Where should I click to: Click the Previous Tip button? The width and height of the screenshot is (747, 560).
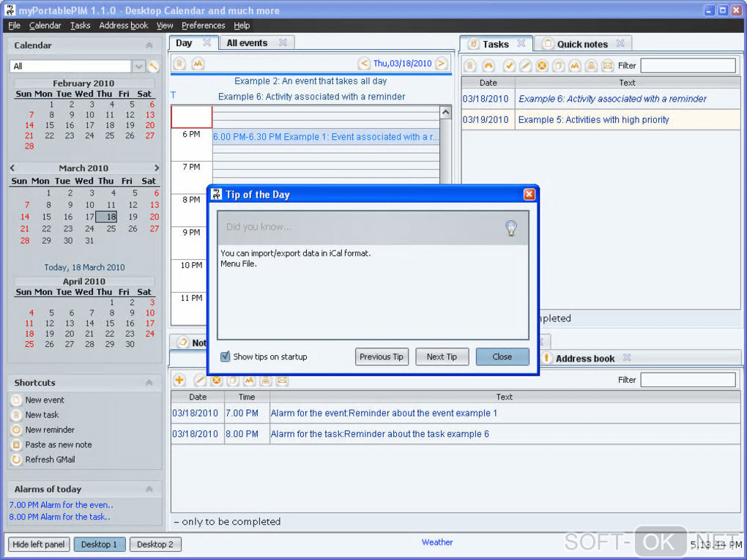tap(382, 356)
